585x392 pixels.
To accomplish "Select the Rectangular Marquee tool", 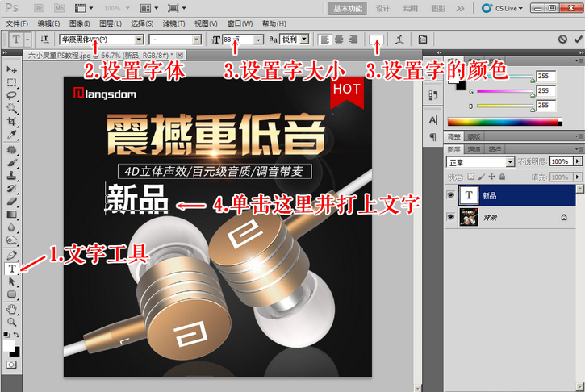I will pos(11,82).
